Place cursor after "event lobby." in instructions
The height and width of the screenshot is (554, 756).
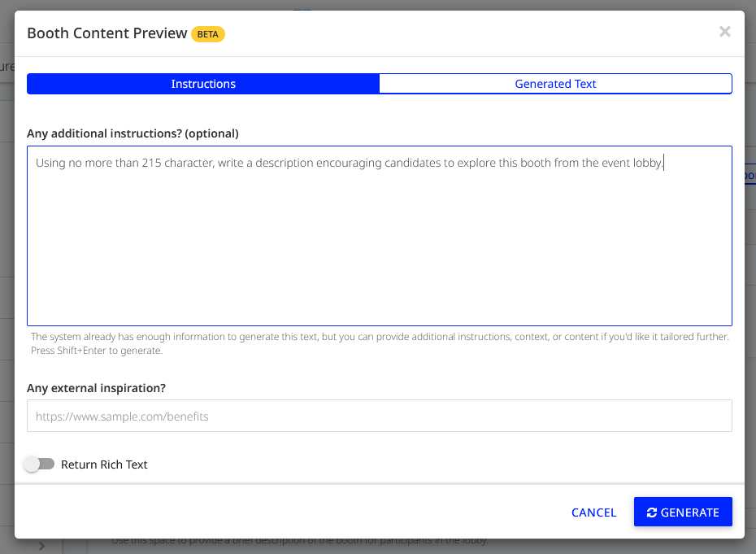click(664, 164)
